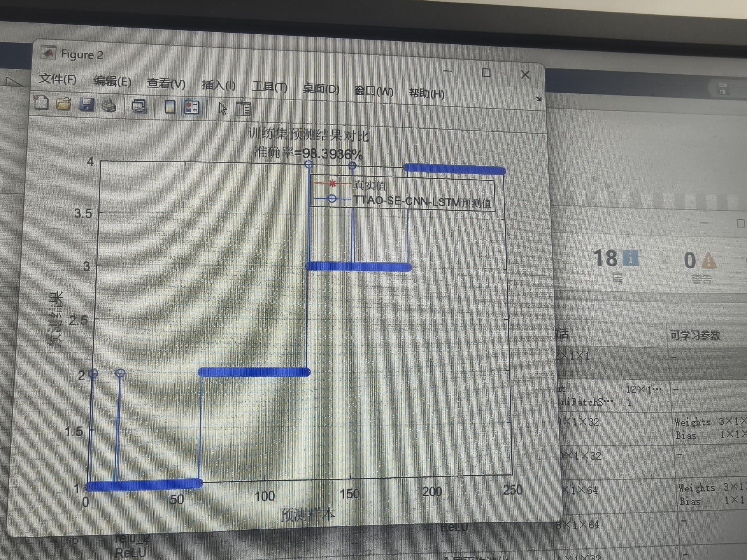Close the Figure 2 window

click(x=525, y=75)
